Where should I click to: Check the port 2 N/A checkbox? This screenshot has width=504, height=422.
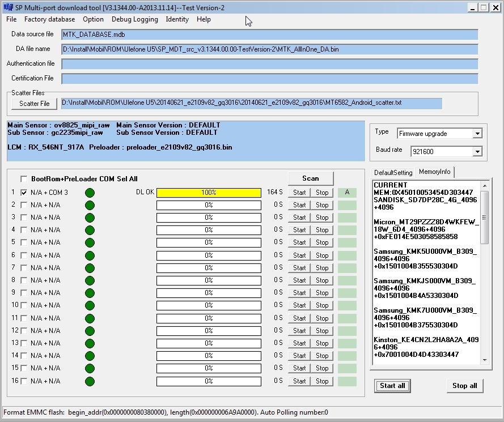click(x=24, y=205)
